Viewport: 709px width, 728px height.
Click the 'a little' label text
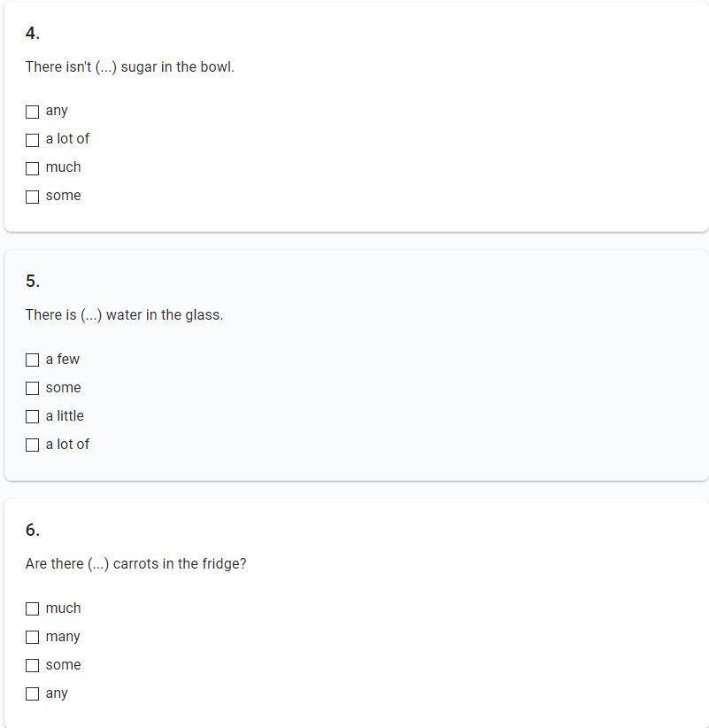(65, 416)
